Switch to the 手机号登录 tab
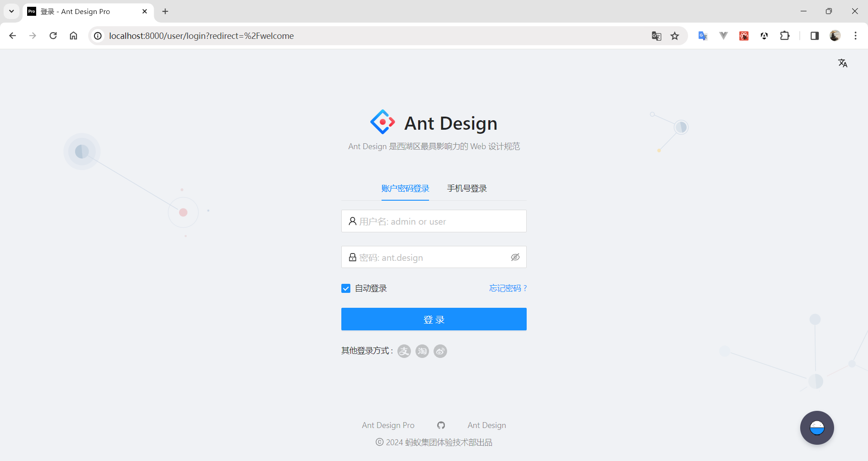 click(467, 188)
